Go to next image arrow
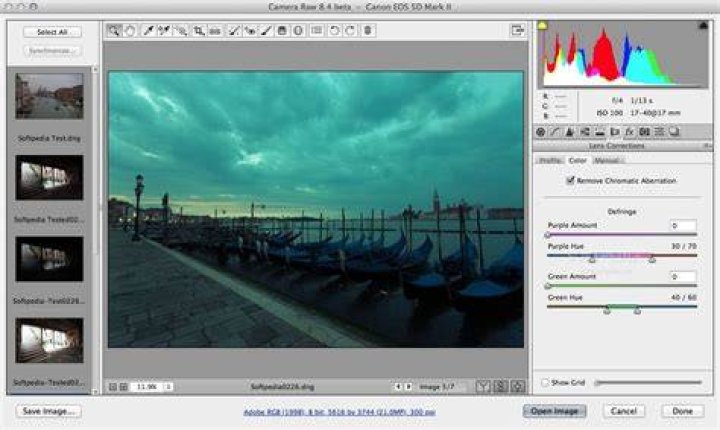The image size is (720, 430). (x=408, y=387)
